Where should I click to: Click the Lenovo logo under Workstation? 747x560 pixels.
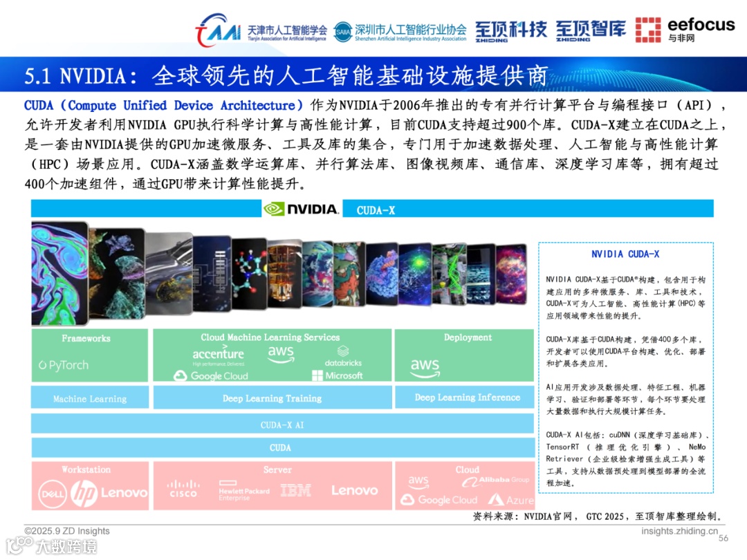124,493
